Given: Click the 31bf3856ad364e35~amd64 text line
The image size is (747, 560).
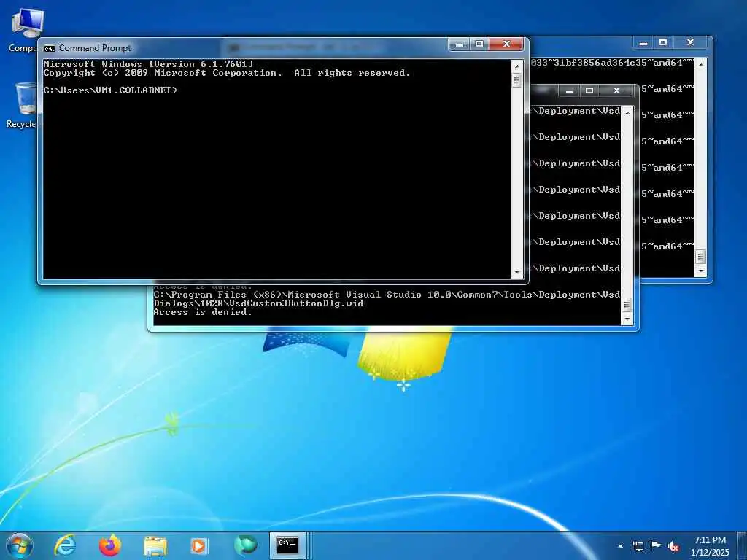Looking at the screenshot, I should (612, 63).
